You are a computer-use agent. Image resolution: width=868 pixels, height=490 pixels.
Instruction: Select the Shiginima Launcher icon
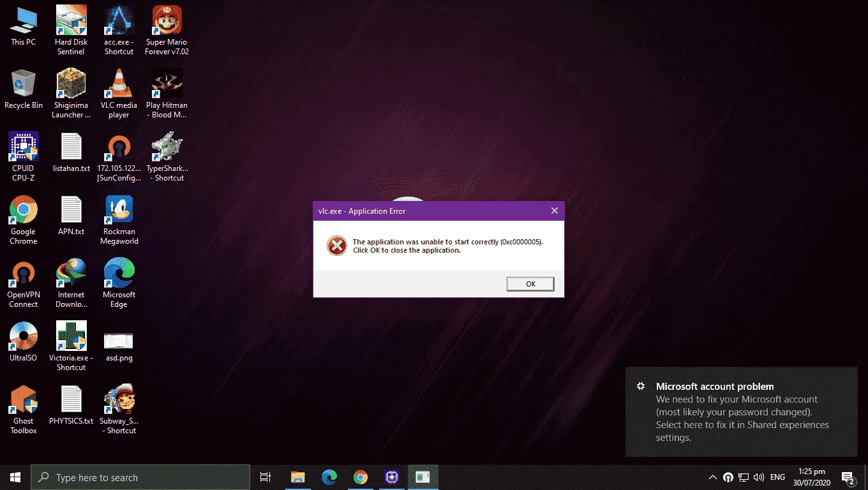[71, 94]
